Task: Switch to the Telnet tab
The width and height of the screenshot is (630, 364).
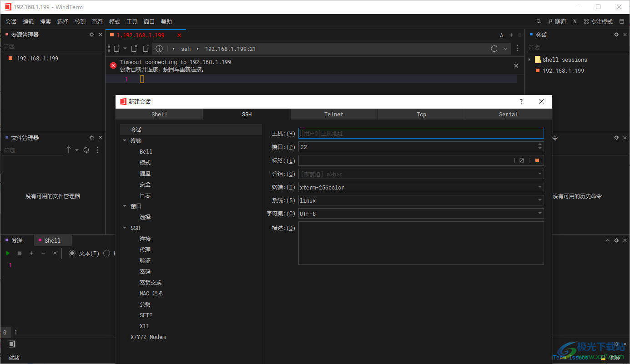Action: tap(333, 114)
